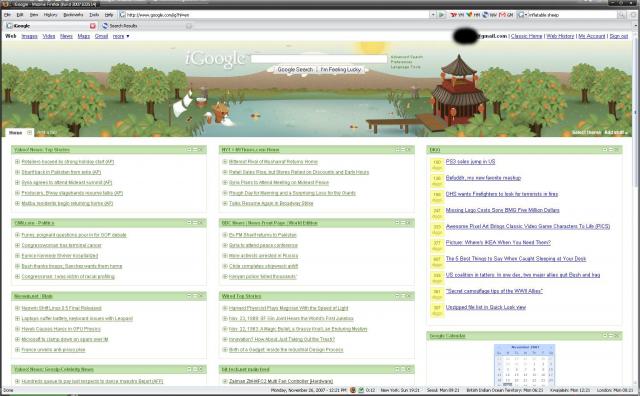The width and height of the screenshot is (640, 396).
Task: Open the search engine selector dropdown
Action: (x=522, y=15)
